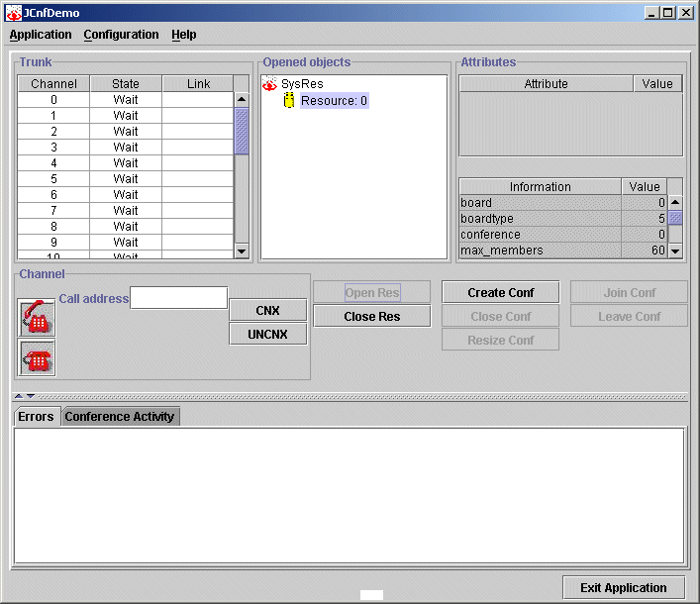Open the Help menu

(x=183, y=35)
